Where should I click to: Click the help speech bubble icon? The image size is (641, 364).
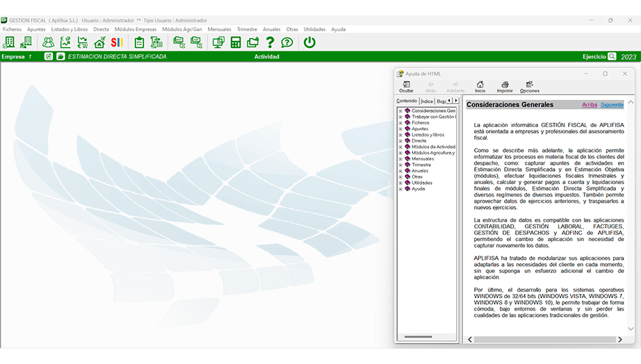tap(287, 42)
